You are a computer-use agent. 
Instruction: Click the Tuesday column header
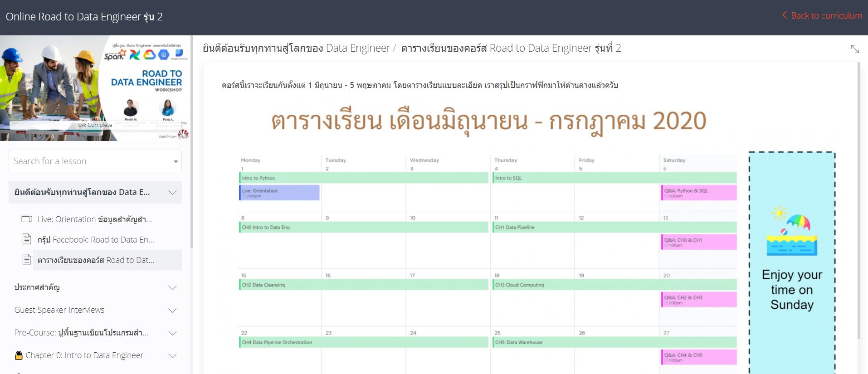coord(336,160)
